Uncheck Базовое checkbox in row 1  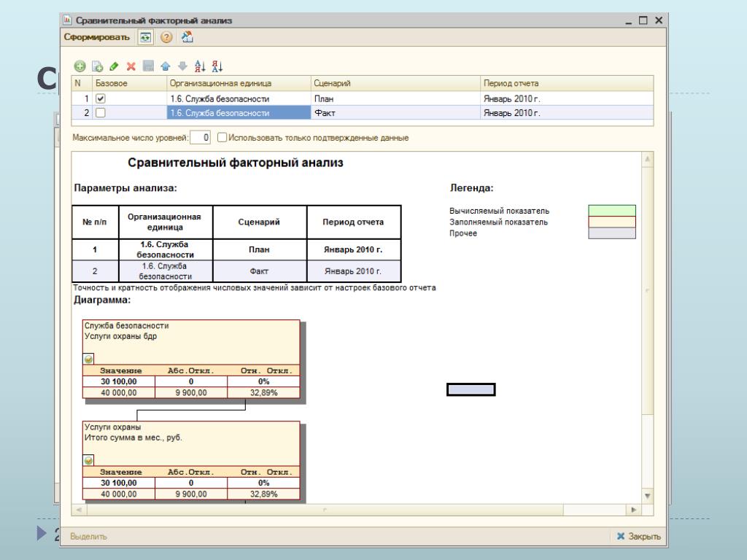(x=101, y=98)
